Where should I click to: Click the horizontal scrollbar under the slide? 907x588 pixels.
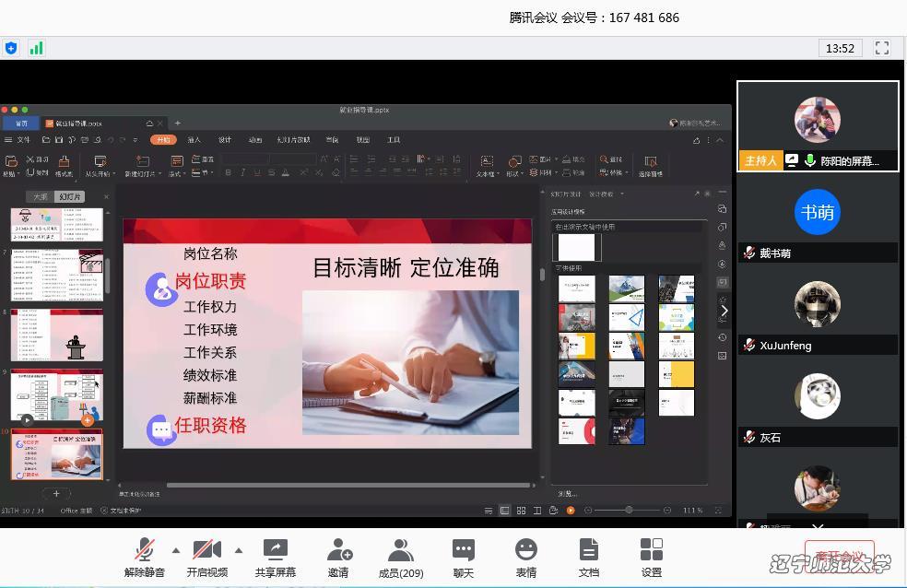point(348,485)
